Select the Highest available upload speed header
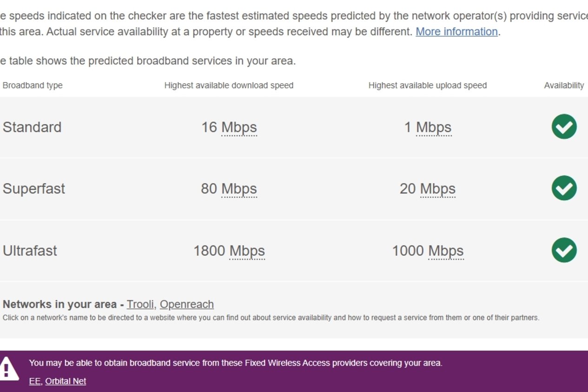Viewport: 588px width, 392px height. (x=428, y=86)
